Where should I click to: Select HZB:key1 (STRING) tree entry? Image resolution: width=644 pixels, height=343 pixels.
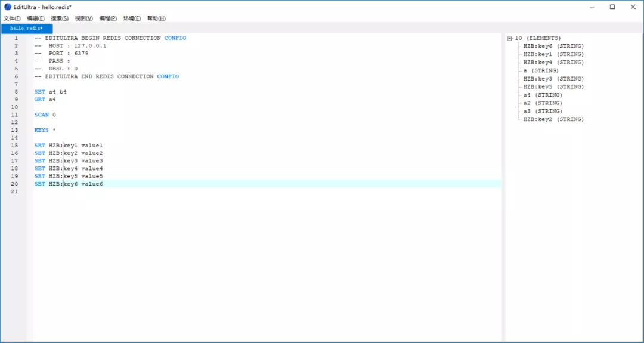[553, 54]
